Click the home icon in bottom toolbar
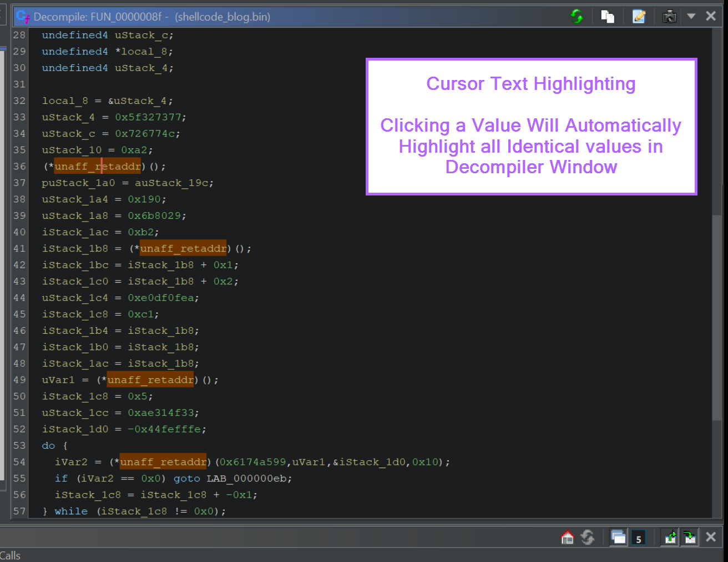728x562 pixels. point(567,537)
